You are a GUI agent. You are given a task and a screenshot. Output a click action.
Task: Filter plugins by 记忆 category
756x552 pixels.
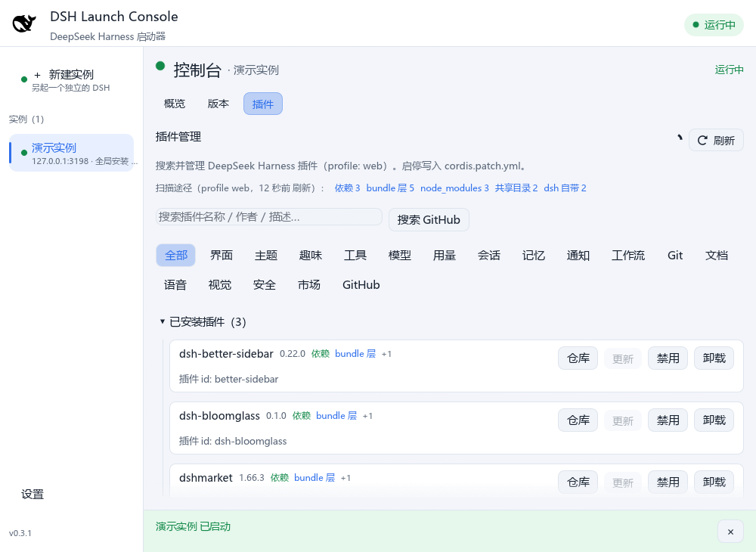[x=534, y=255]
